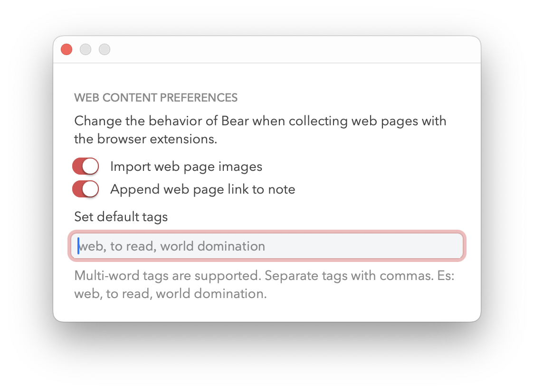Close the Web Content Preferences window
Screen dimensions: 534x392
[x=67, y=49]
